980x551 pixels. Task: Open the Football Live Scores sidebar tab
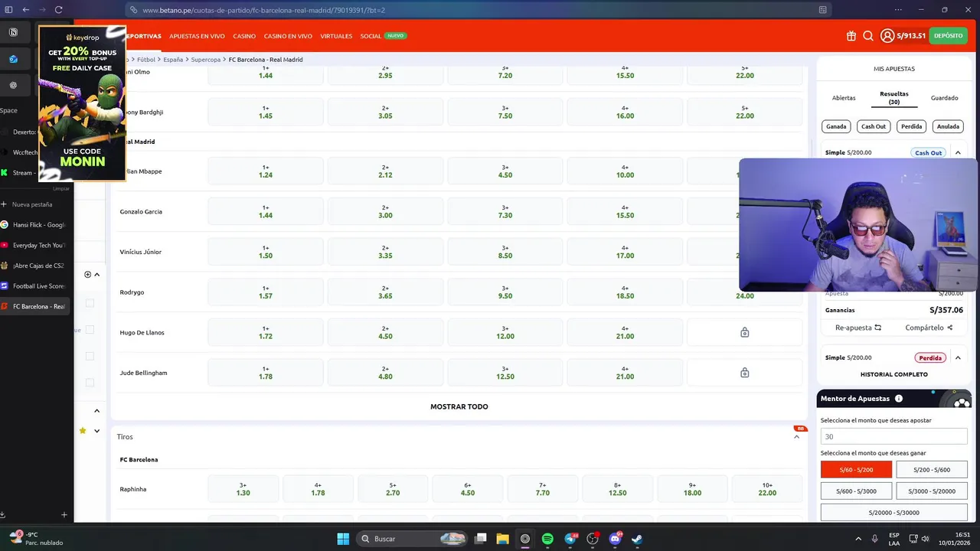pyautogui.click(x=36, y=286)
